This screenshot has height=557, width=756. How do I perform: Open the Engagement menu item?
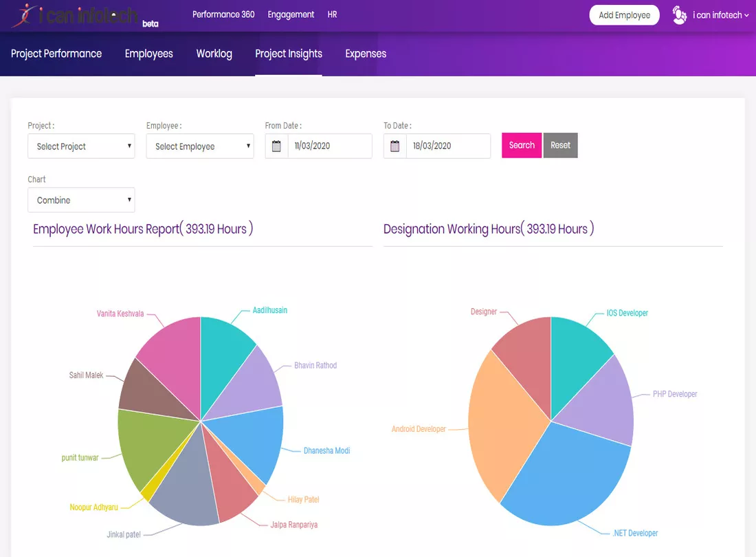point(291,14)
